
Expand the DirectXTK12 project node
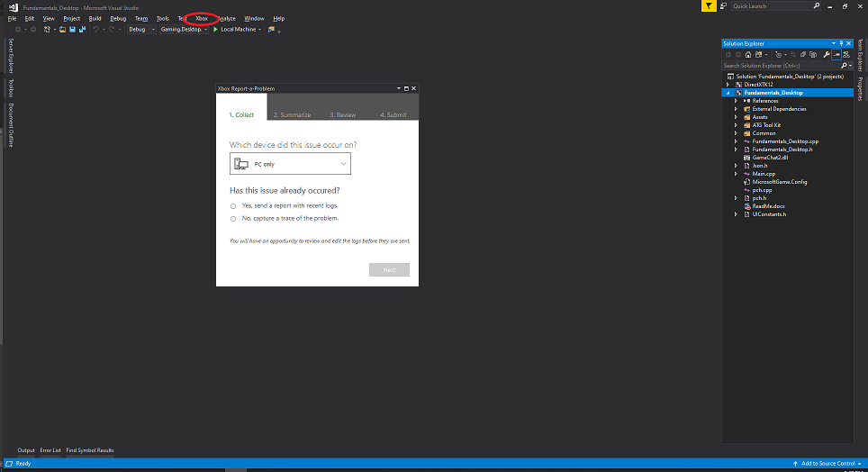(x=728, y=85)
